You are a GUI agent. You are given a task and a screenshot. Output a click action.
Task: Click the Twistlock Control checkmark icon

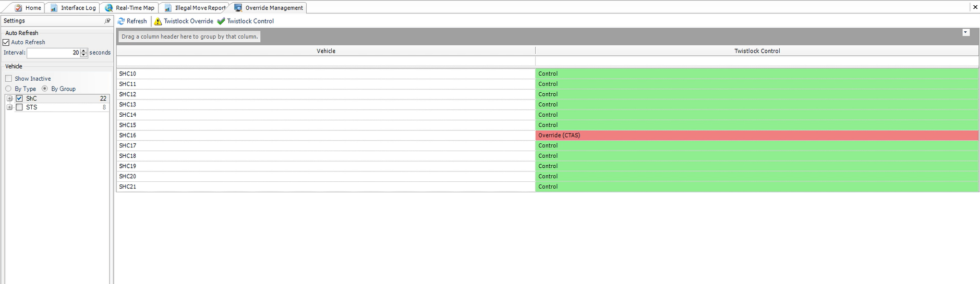(x=221, y=21)
